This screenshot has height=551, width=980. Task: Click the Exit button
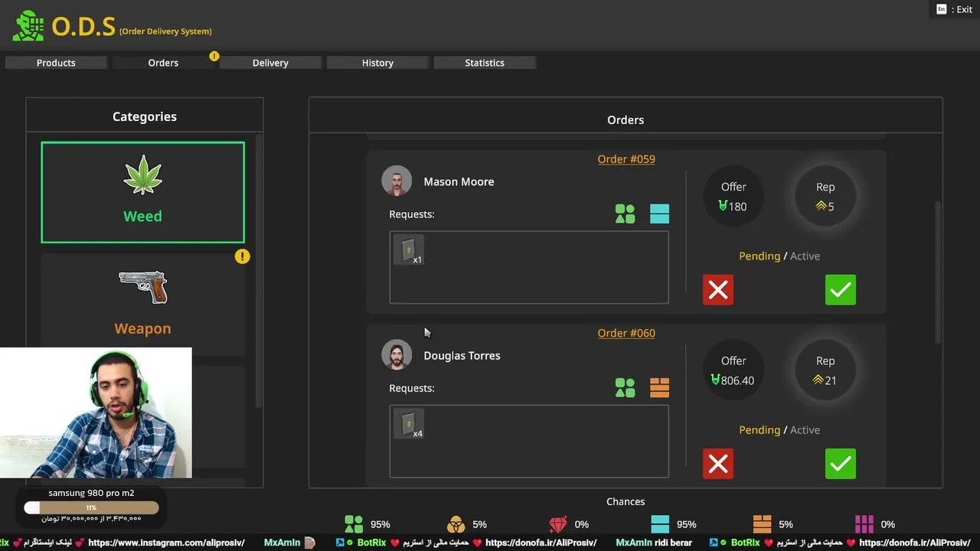[x=954, y=9]
